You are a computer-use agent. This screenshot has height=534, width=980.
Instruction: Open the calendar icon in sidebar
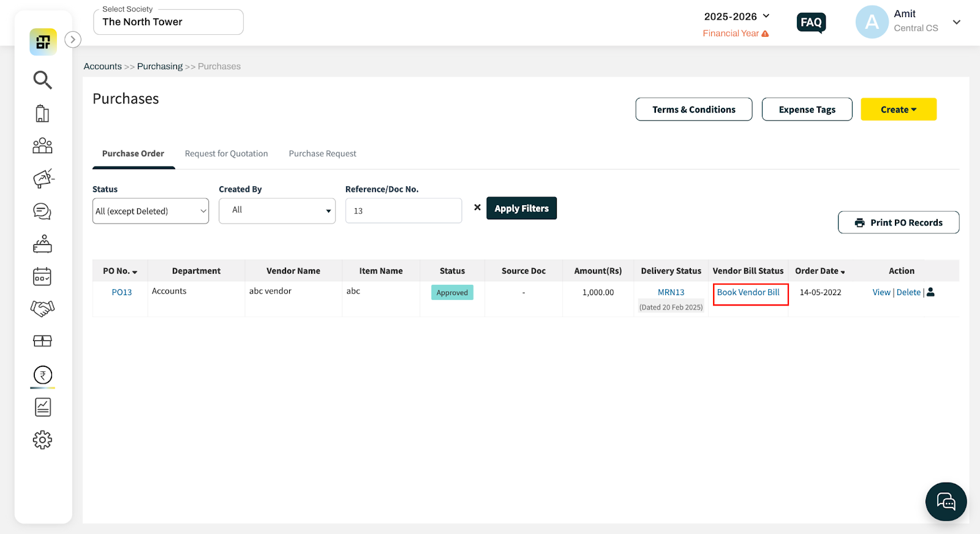[42, 276]
